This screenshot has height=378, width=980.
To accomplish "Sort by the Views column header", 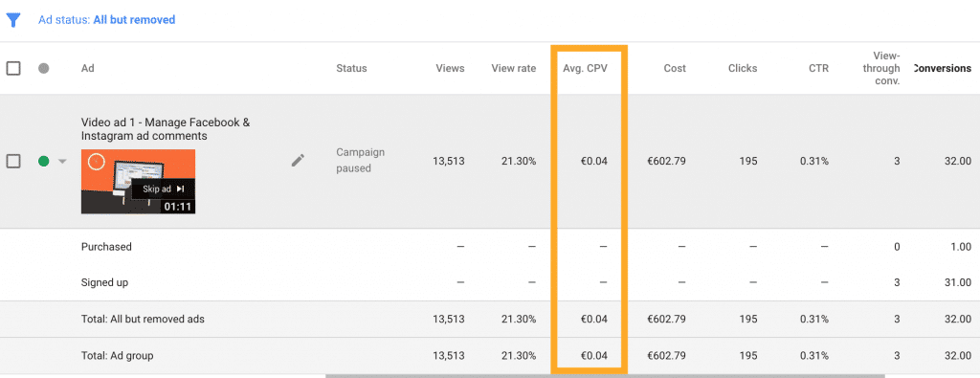I will click(x=450, y=68).
